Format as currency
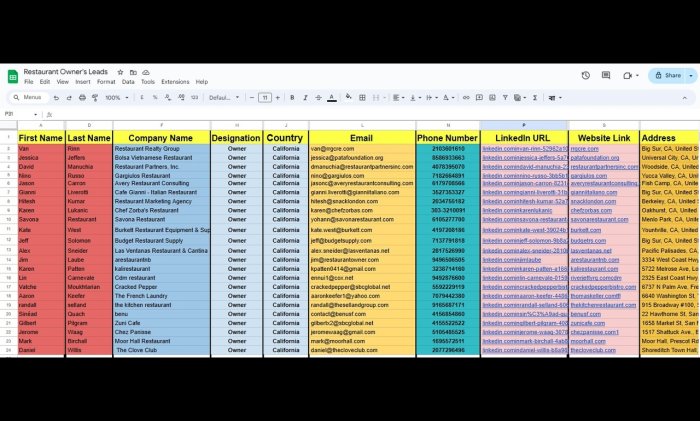This screenshot has height=421, width=700. click(142, 97)
